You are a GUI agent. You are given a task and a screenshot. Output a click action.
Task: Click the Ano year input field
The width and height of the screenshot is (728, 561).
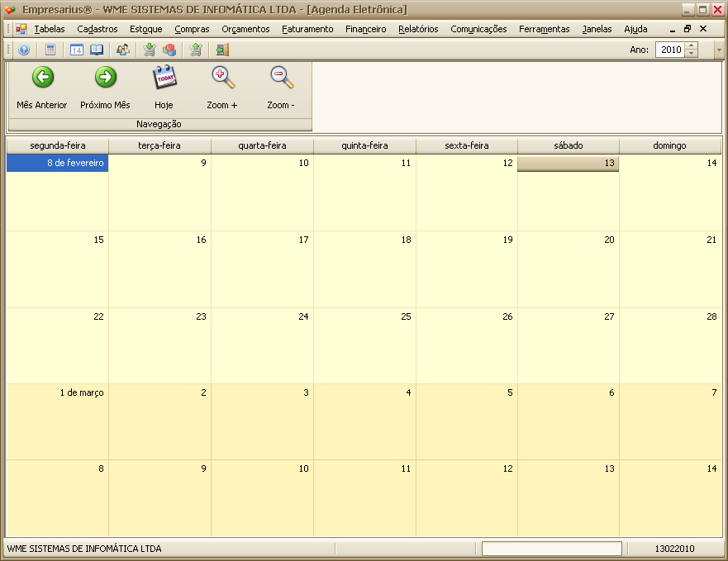(x=670, y=50)
